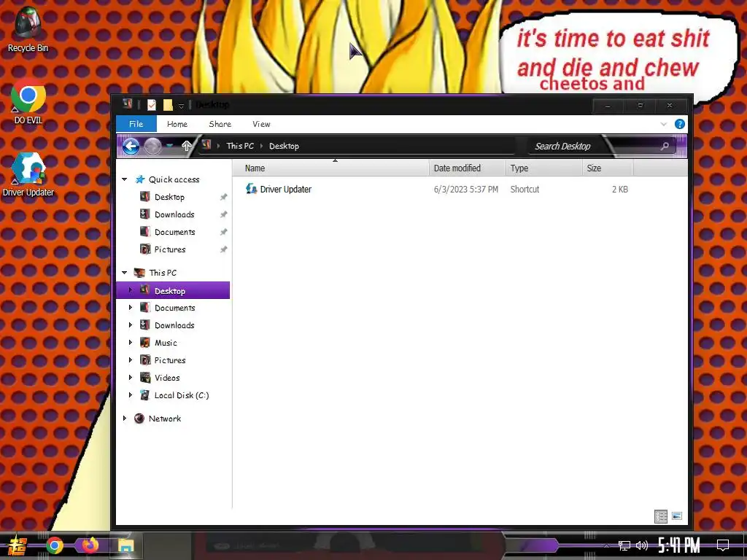Image resolution: width=747 pixels, height=560 pixels.
Task: Select the Driver Updater file row
Action: pyautogui.click(x=436, y=189)
